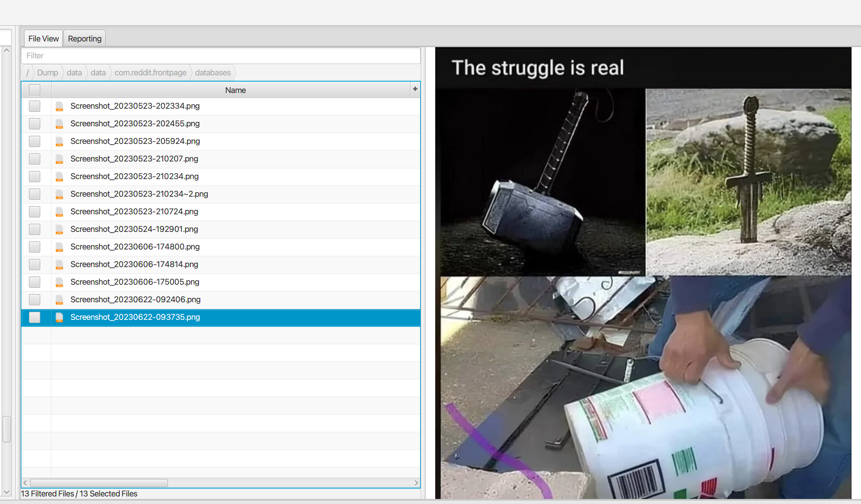Screen dimensions: 861x504
Task: Check the box for Screenshot_20230523-210724.png
Action: (x=35, y=212)
